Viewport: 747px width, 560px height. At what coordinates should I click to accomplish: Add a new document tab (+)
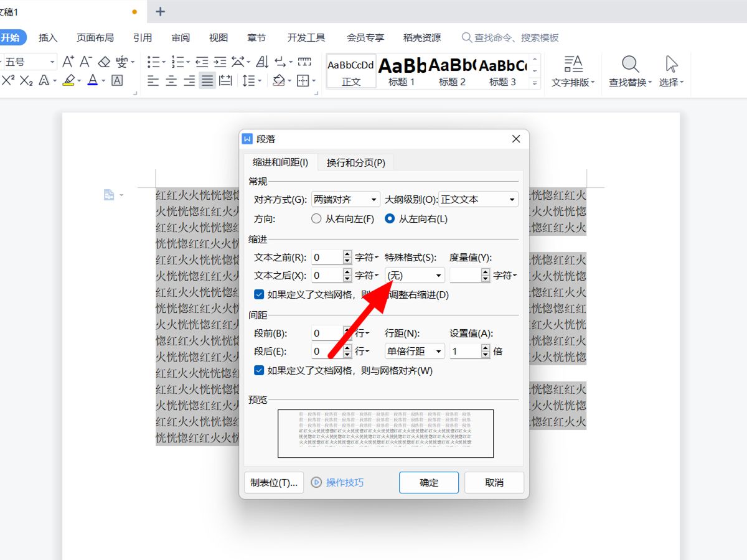coord(160,11)
